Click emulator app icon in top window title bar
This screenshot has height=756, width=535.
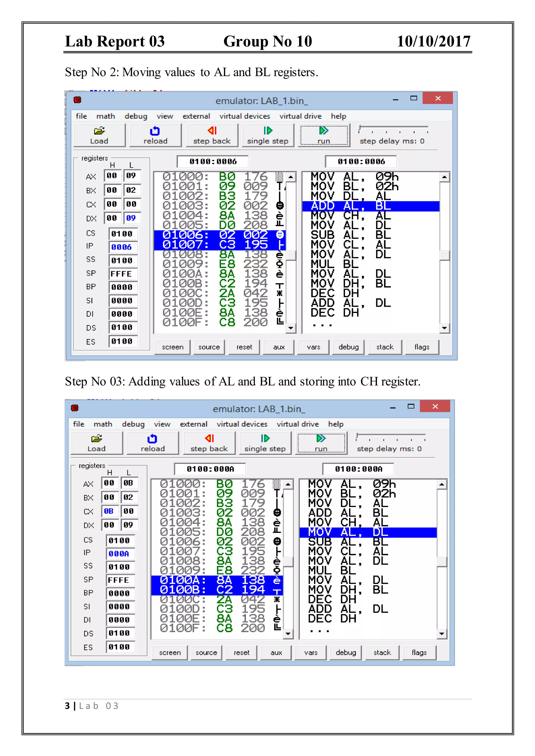point(77,99)
